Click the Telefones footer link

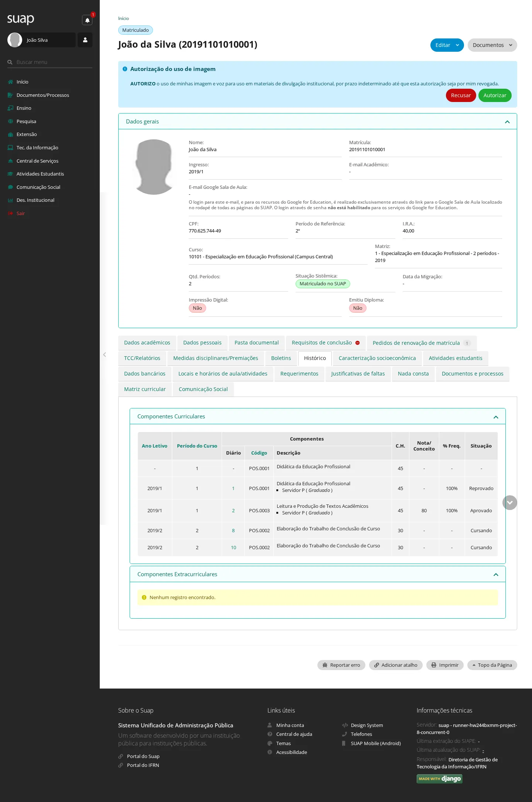coord(361,734)
